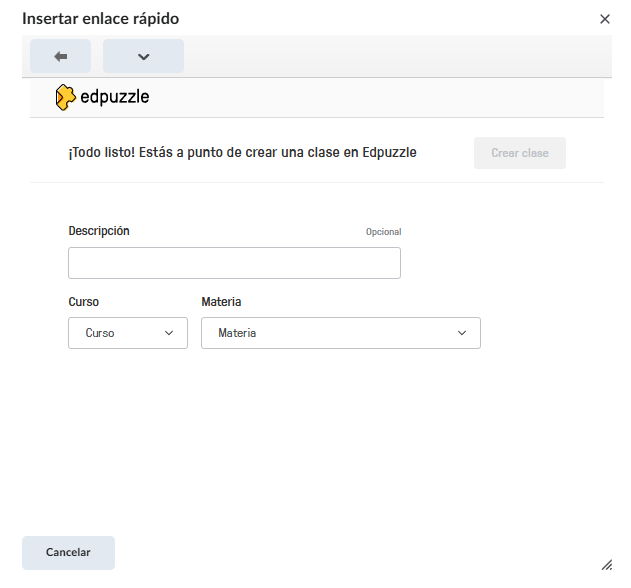Click the dialog resize handle in corner
This screenshot has width=631, height=588.
click(x=606, y=565)
